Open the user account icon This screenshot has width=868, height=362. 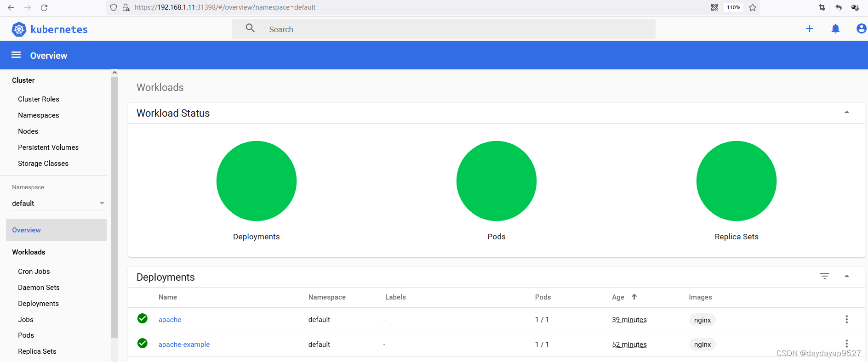(x=861, y=28)
